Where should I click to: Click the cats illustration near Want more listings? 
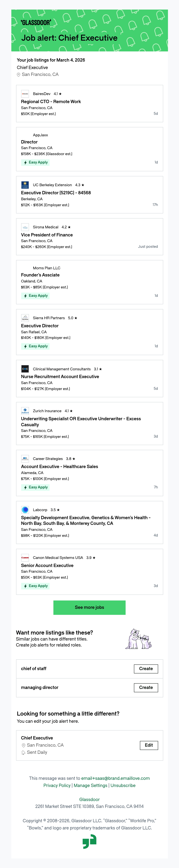coord(138,639)
